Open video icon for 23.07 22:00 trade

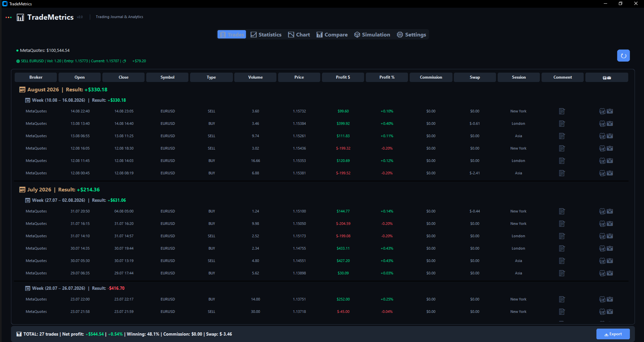coord(602,299)
